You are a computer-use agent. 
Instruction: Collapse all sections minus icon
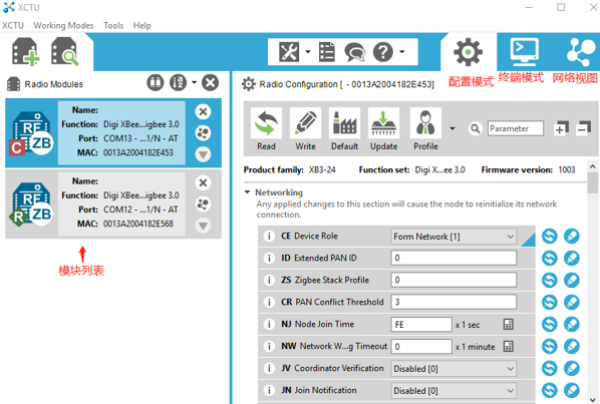coord(584,128)
